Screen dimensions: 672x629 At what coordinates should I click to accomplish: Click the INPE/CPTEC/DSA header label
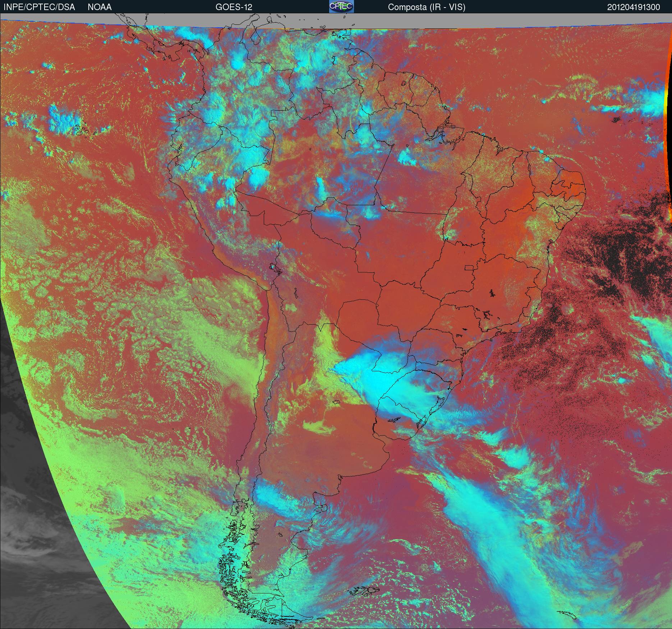pyautogui.click(x=39, y=7)
